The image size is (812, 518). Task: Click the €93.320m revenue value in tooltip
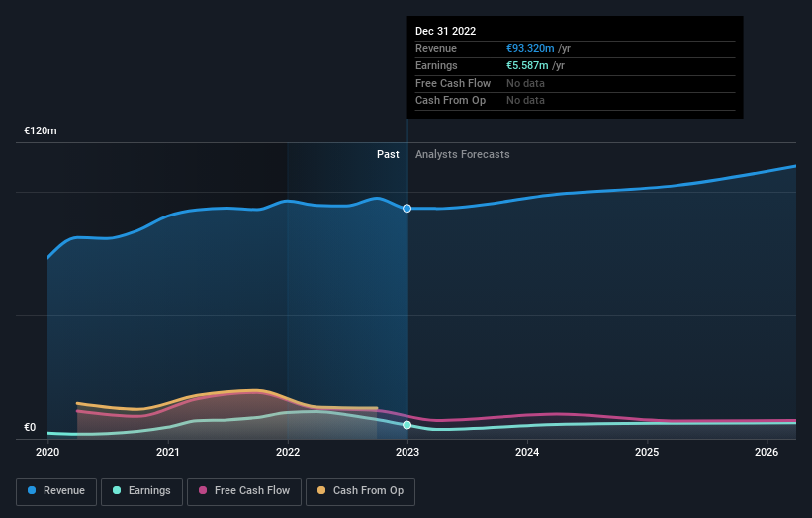pos(530,48)
